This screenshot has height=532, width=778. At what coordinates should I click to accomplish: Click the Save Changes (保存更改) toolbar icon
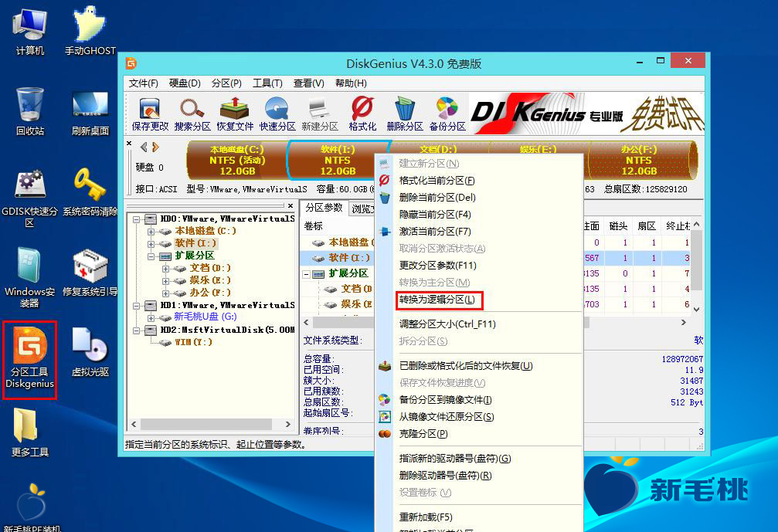150,114
